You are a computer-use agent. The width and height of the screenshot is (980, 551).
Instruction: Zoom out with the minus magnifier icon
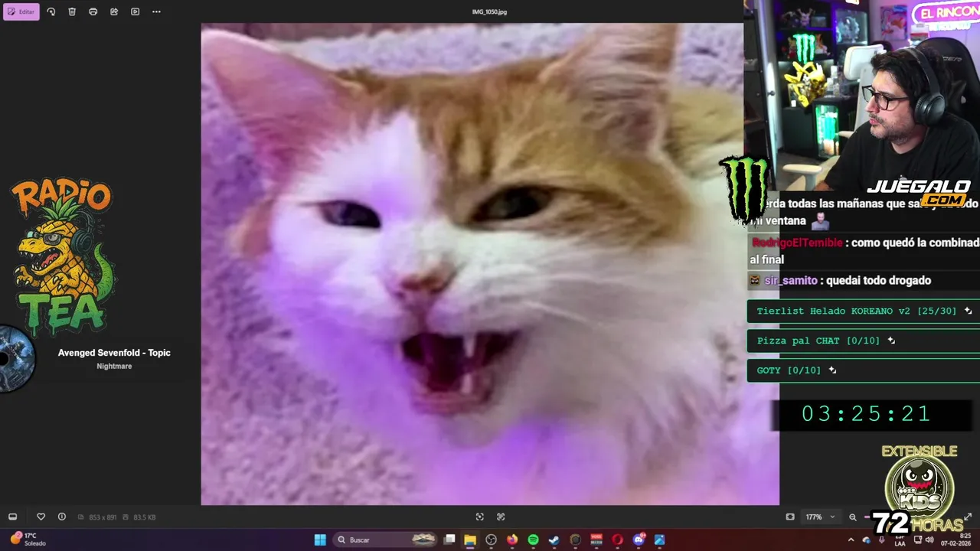[x=853, y=517]
